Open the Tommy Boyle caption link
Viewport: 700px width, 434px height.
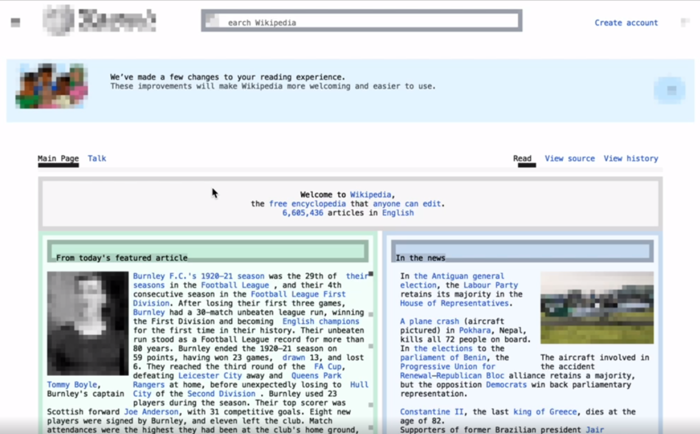[x=72, y=385]
